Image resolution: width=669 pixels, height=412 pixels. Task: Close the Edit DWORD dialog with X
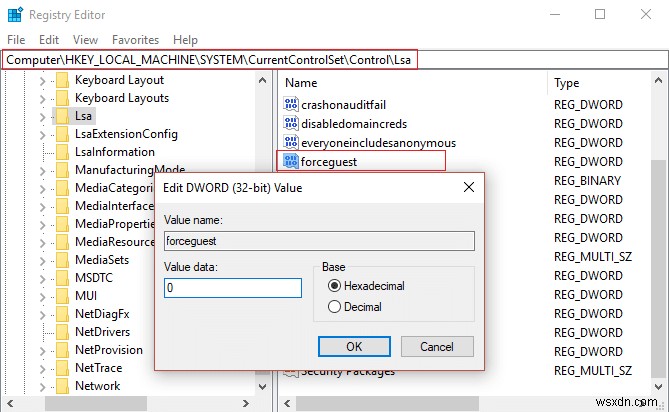pos(469,187)
